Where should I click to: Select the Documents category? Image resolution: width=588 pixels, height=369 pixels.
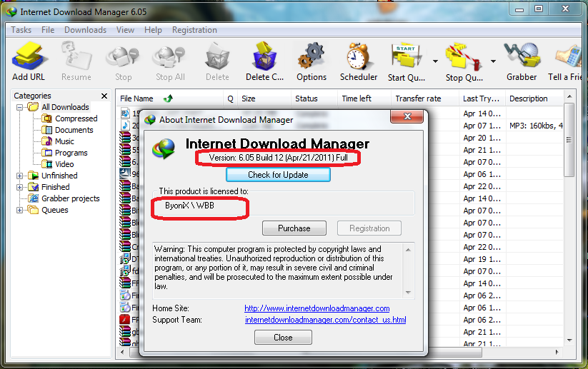pyautogui.click(x=74, y=130)
